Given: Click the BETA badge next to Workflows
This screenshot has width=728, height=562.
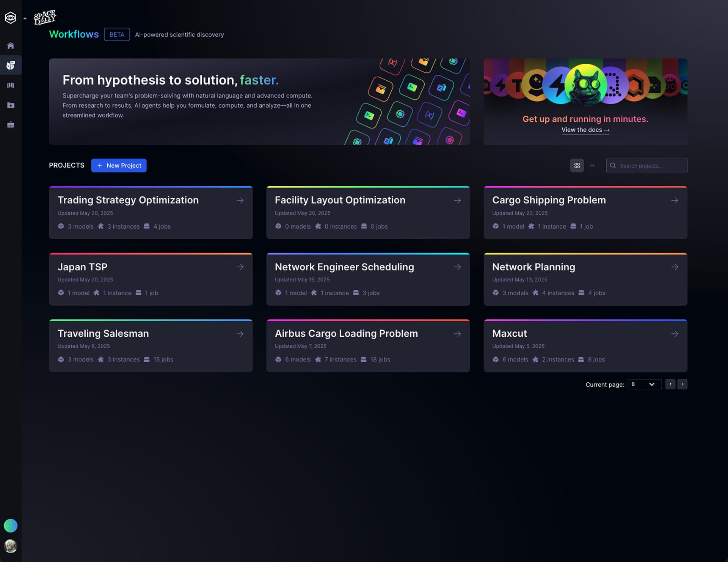Looking at the screenshot, I should 117,34.
